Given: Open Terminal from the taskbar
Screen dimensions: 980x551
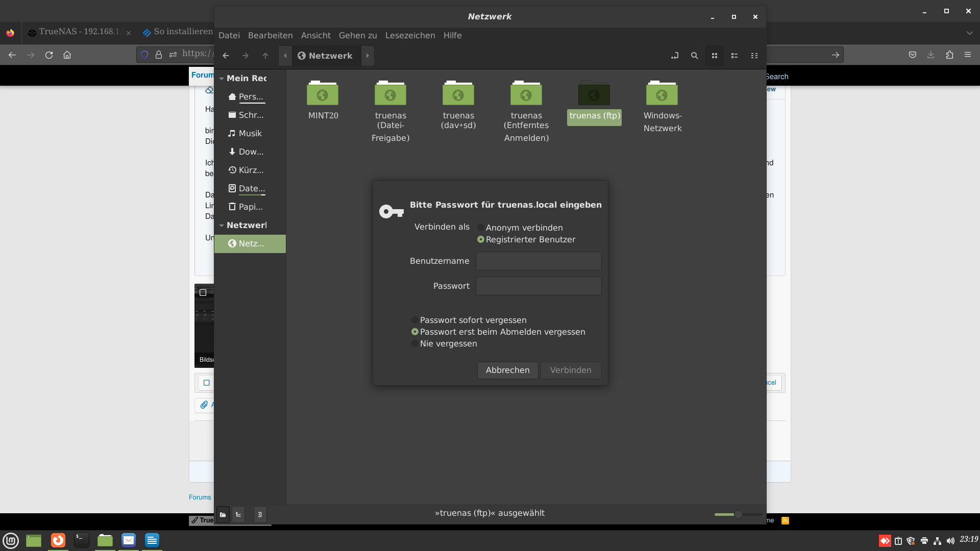Looking at the screenshot, I should click(82, 540).
